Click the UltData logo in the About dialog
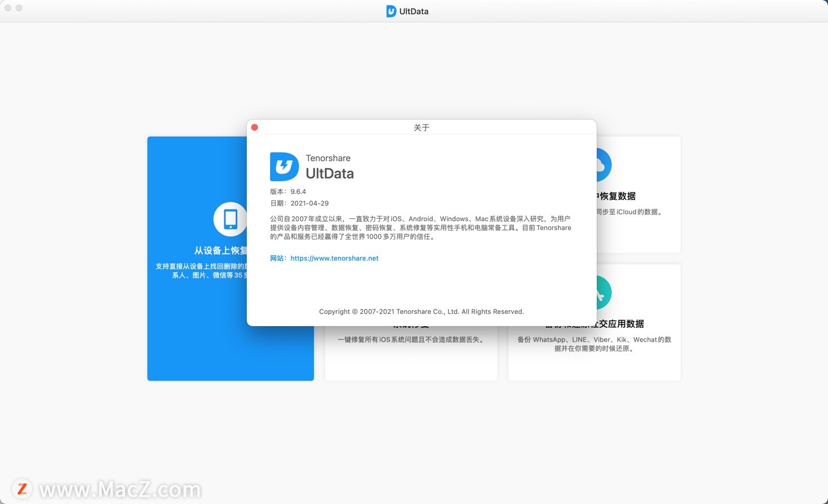Screen dimensions: 828x504 (x=284, y=167)
